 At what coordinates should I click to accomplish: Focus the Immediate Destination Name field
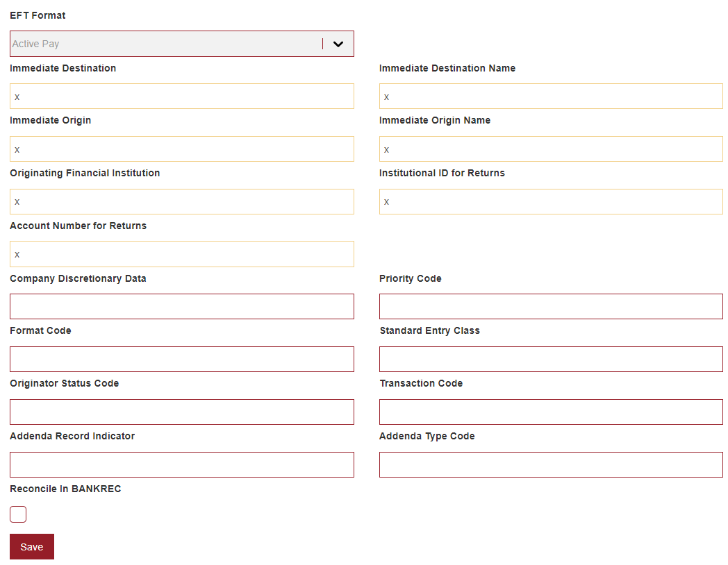551,96
